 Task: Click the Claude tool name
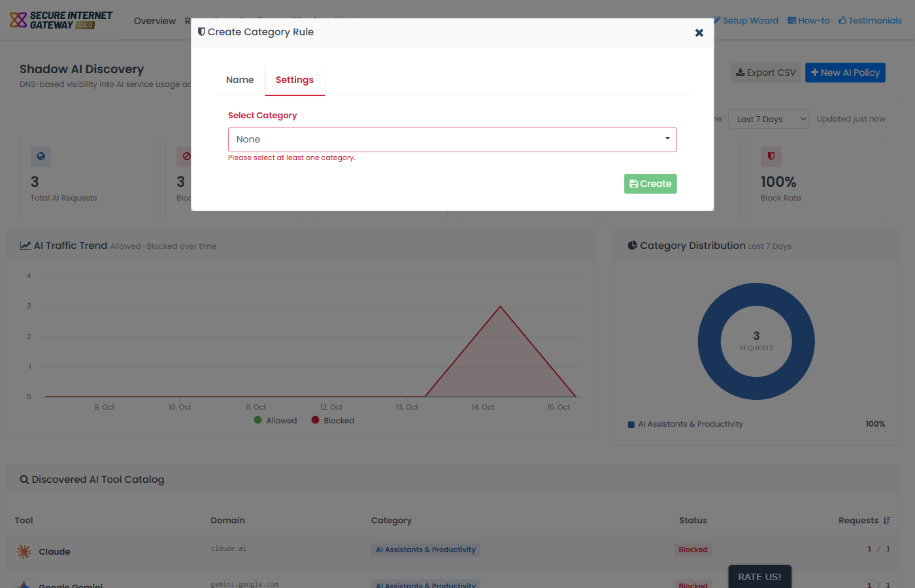tap(54, 552)
